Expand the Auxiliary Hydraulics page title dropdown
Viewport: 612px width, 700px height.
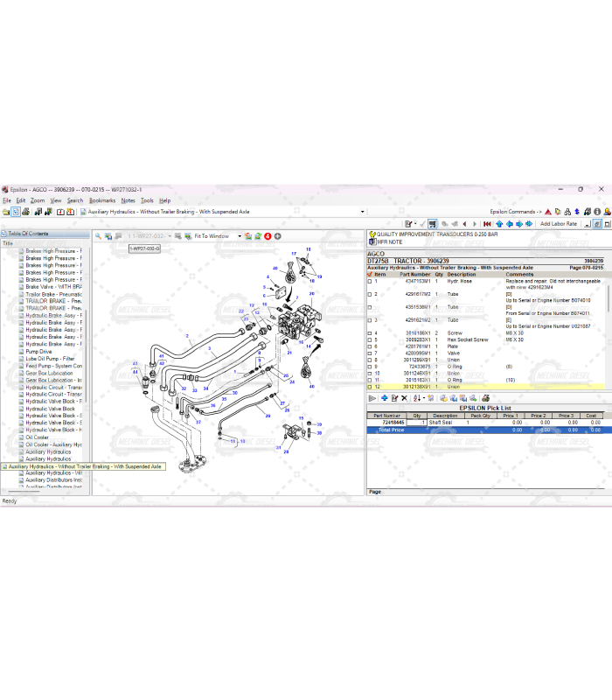tap(362, 212)
